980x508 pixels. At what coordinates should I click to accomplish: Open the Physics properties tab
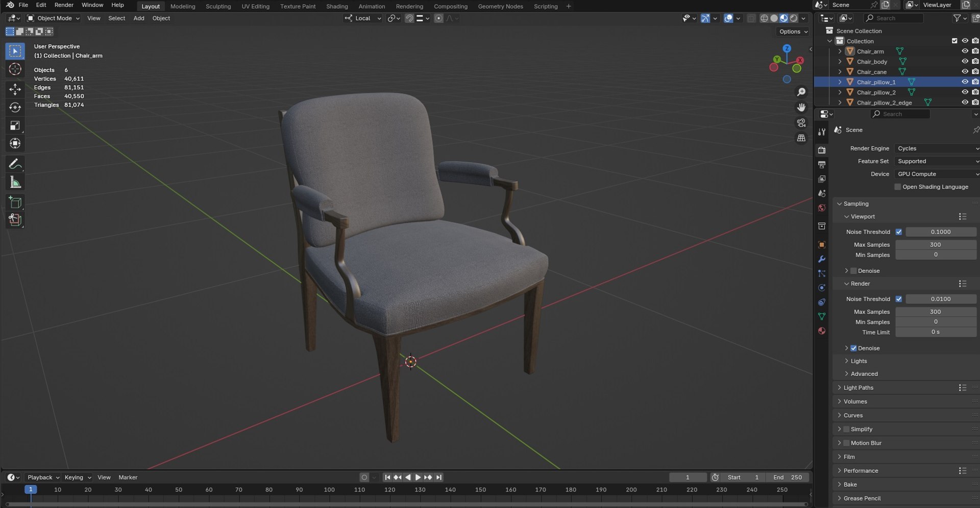[x=822, y=288]
